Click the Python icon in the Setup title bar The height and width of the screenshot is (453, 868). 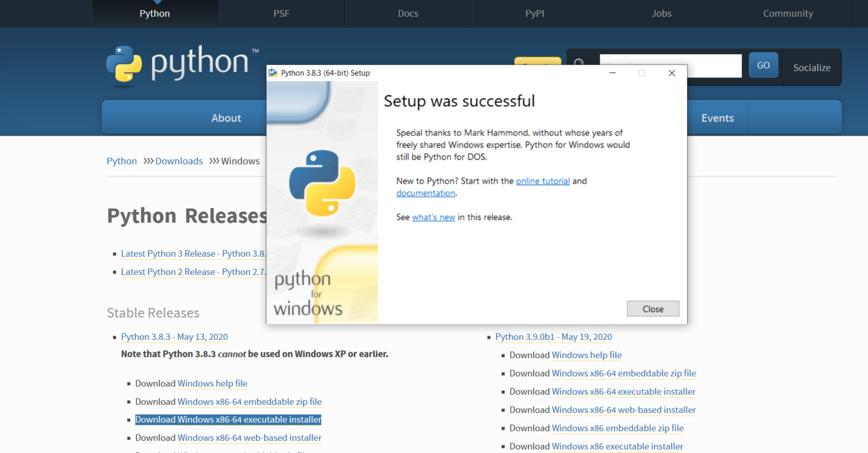[x=273, y=73]
